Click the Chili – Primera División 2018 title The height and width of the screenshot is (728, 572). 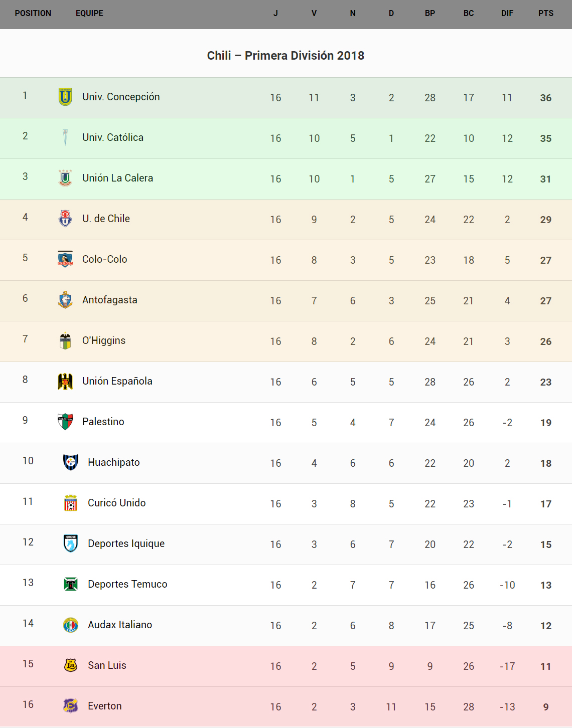point(285,56)
